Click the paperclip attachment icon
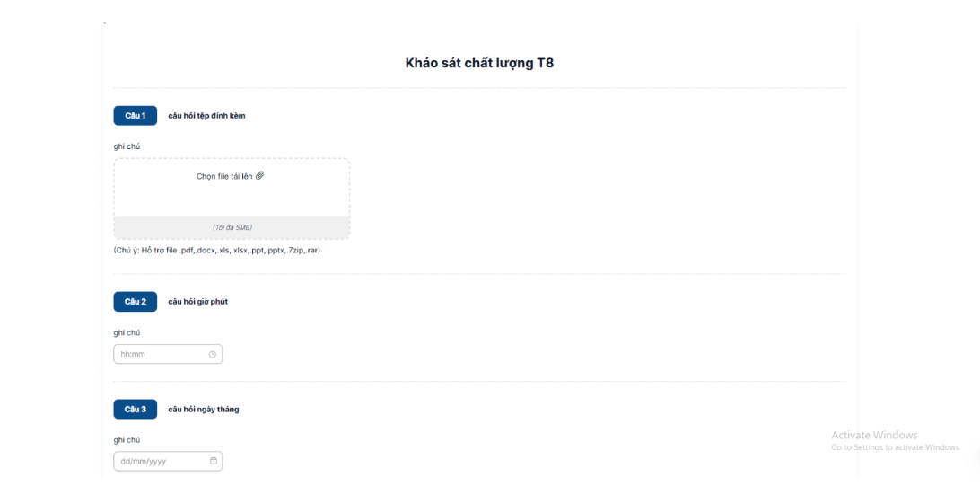This screenshot has width=980, height=486. [260, 175]
